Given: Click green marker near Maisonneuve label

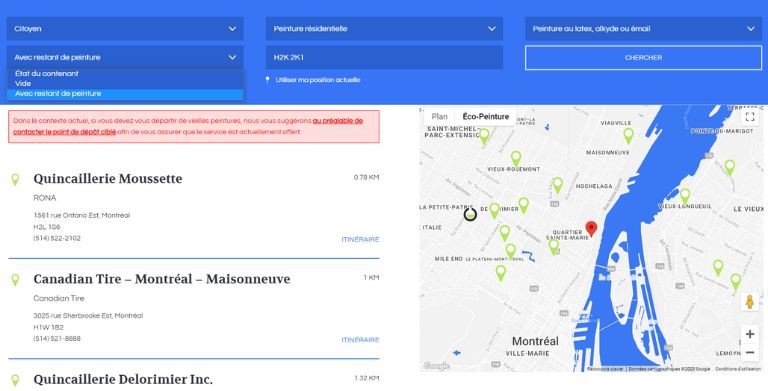Looking at the screenshot, I should click(x=628, y=136).
